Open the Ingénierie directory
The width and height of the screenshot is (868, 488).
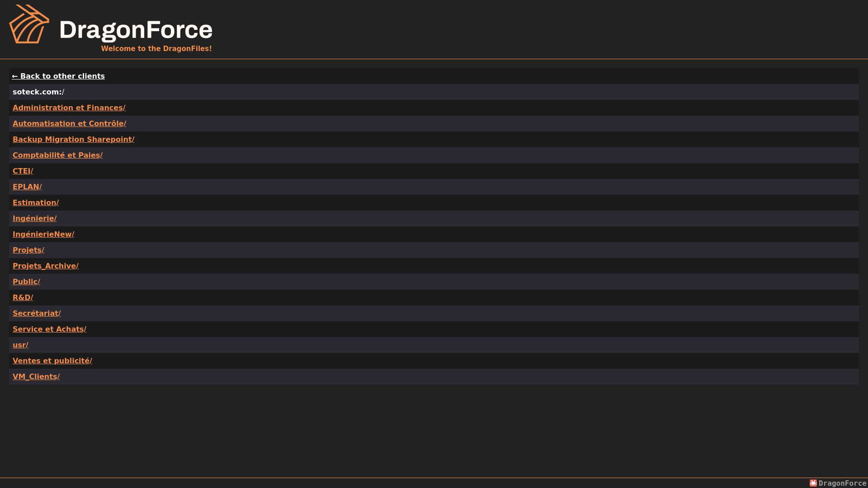click(x=35, y=218)
